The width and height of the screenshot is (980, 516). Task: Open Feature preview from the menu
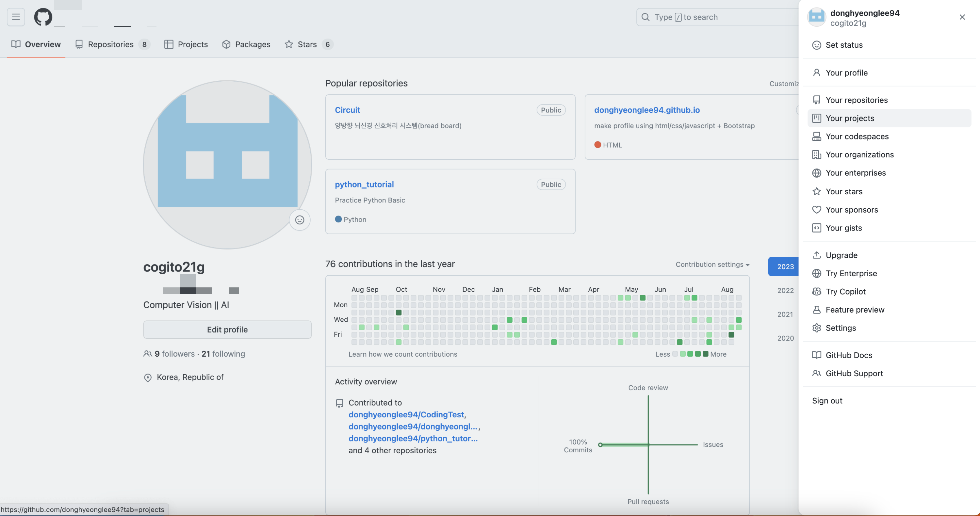[x=855, y=310]
